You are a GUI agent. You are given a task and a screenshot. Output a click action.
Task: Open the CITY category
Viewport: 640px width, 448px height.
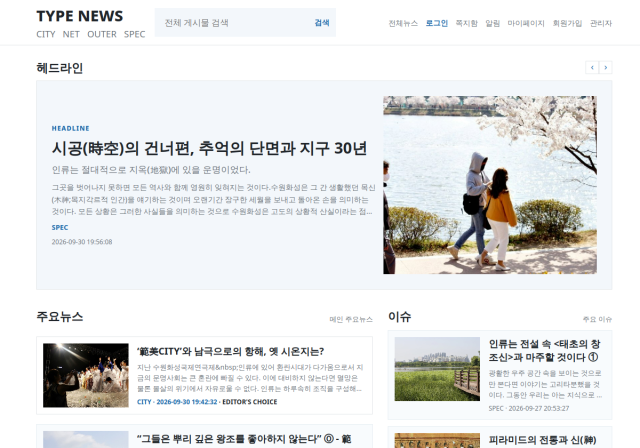tap(46, 34)
